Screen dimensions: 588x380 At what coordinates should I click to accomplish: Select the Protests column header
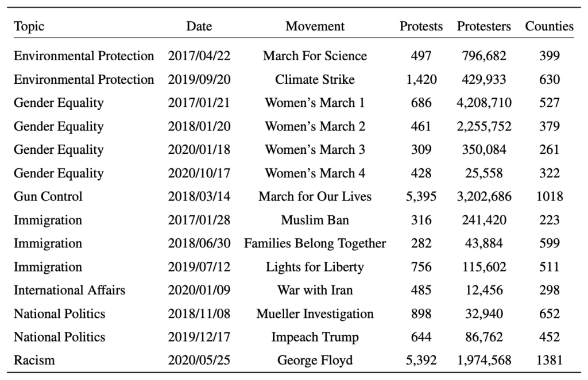click(421, 26)
